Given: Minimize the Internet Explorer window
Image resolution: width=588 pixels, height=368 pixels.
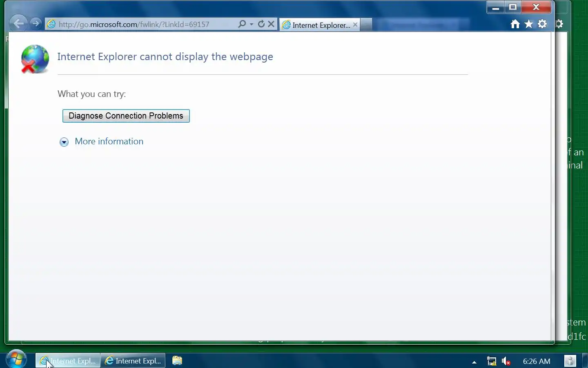Looking at the screenshot, I should [x=496, y=7].
